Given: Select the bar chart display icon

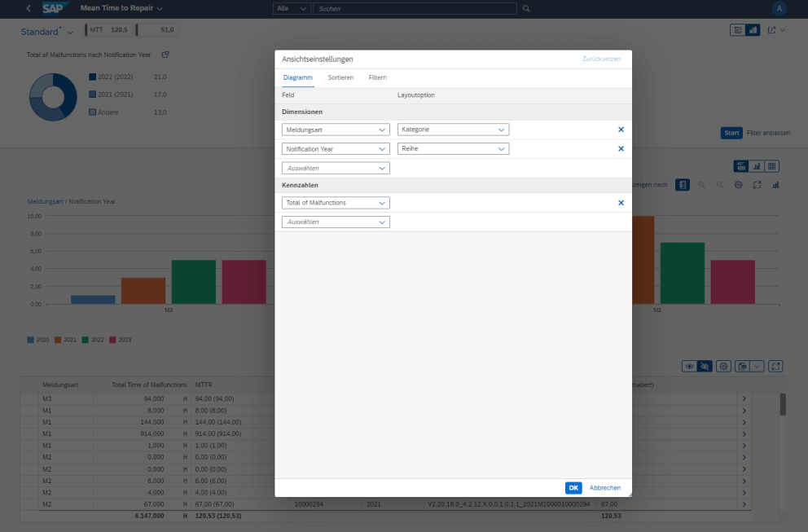Looking at the screenshot, I should [775, 185].
